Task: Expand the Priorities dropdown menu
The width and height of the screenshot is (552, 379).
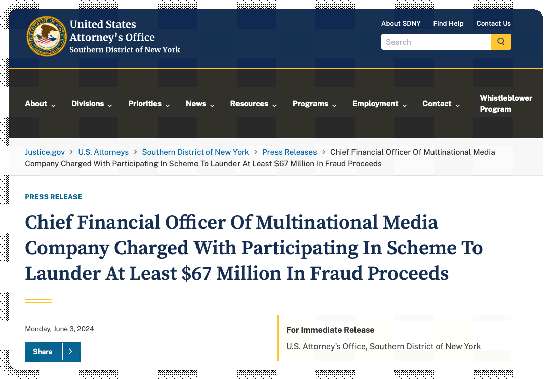Action: point(149,103)
